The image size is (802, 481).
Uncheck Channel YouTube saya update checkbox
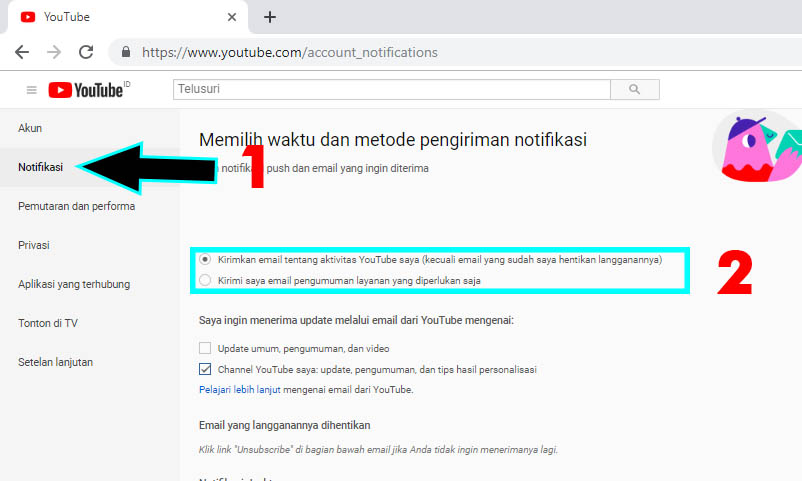pyautogui.click(x=205, y=369)
